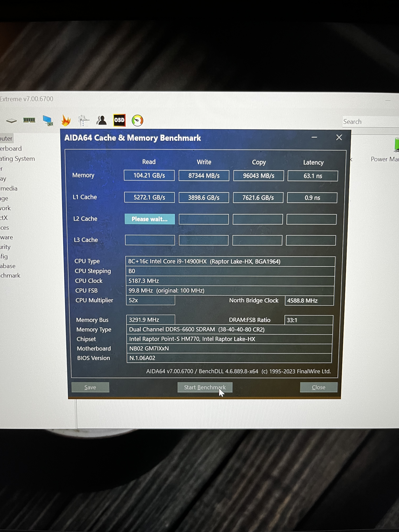Minimize the Cache & Memory Benchmark dialog
Image resolution: width=399 pixels, height=532 pixels.
point(314,137)
